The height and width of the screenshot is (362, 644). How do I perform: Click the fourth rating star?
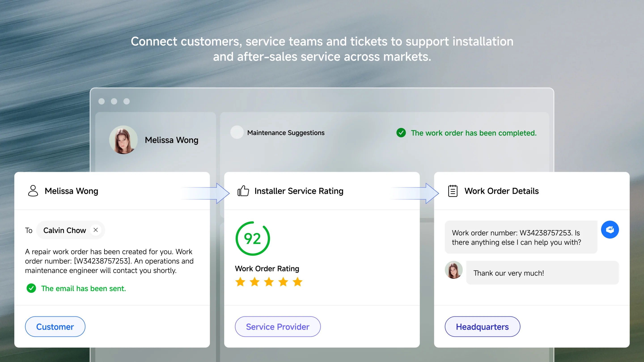[x=284, y=282]
